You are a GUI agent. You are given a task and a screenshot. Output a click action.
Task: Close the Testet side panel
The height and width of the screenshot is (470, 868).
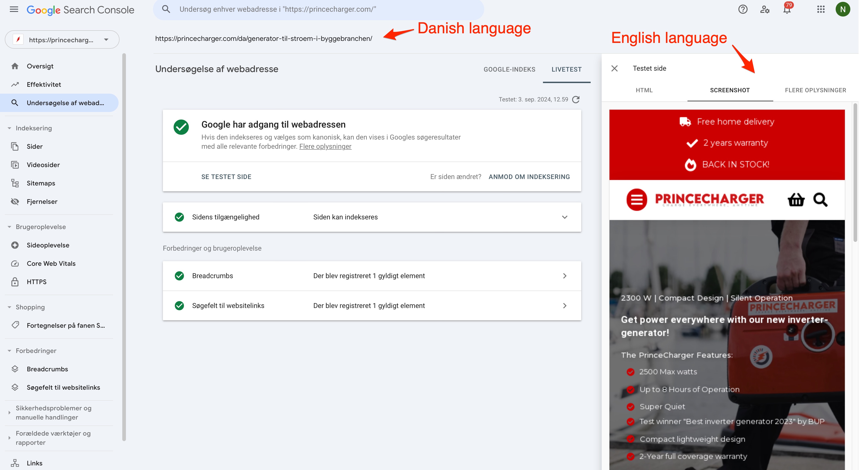[614, 68]
